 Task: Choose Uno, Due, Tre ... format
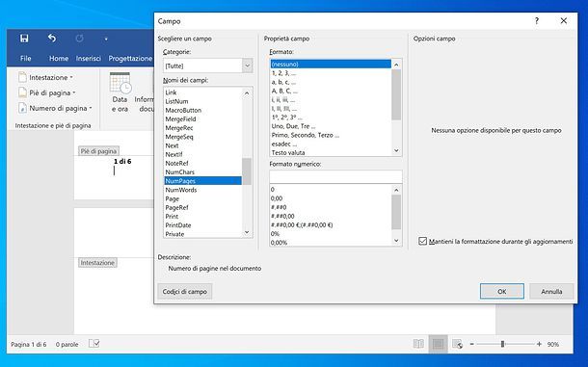point(331,126)
